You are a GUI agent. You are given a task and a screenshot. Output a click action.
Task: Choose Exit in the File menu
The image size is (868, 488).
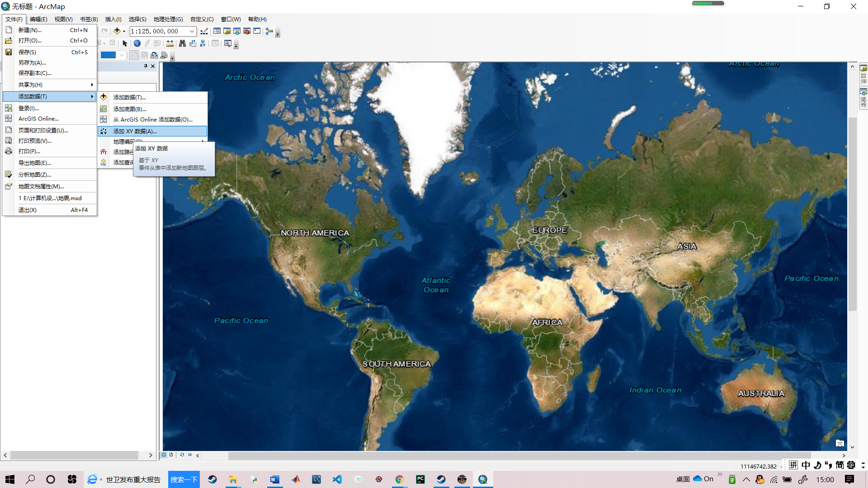click(50, 210)
